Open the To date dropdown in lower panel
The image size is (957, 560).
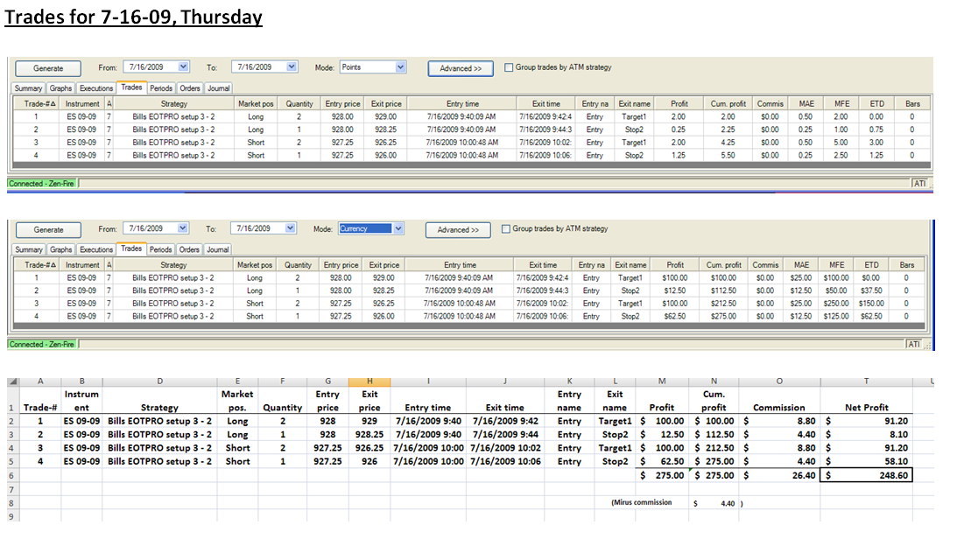pyautogui.click(x=291, y=228)
